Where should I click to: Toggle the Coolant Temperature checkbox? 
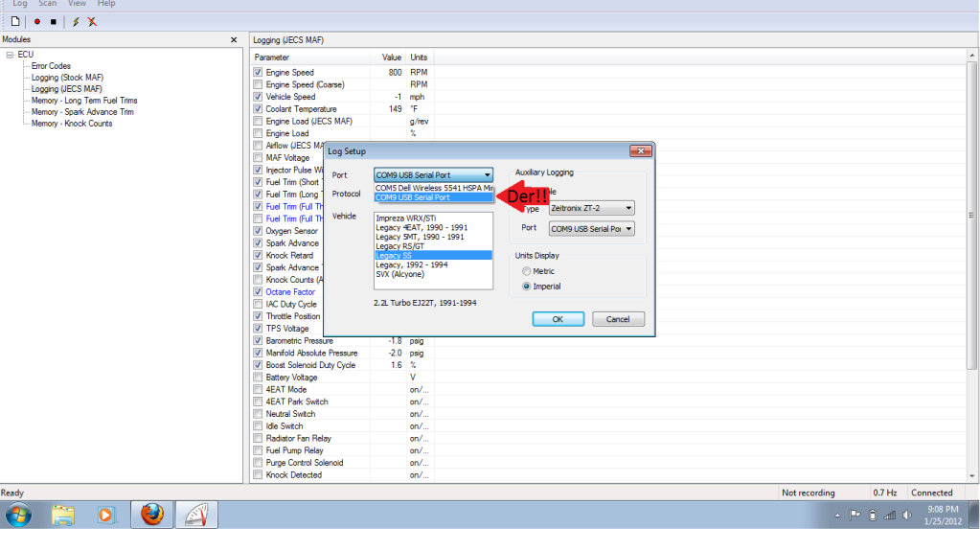(x=258, y=109)
